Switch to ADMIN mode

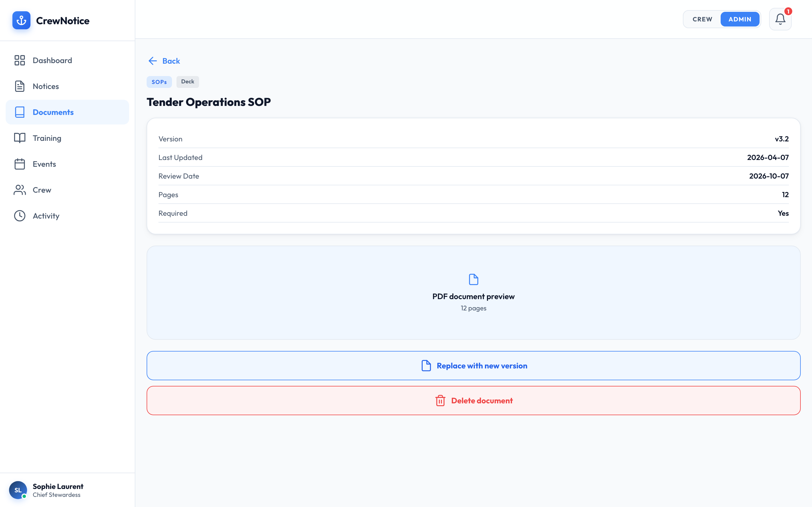[740, 19]
